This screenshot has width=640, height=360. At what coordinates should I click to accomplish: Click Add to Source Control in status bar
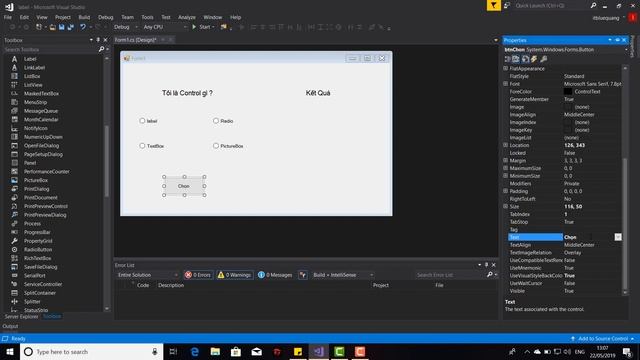click(602, 339)
